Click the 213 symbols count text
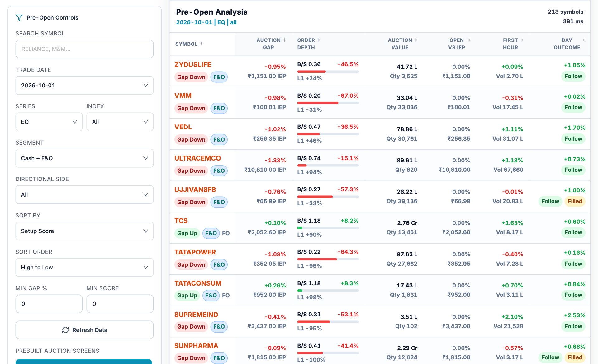Image resolution: width=598 pixels, height=364 pixels. [565, 12]
